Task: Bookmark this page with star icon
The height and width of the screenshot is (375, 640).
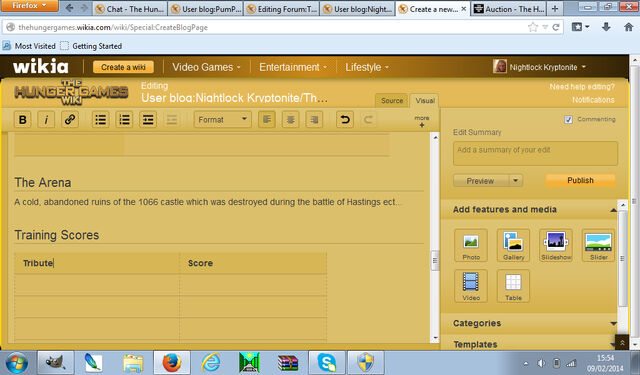Action: [533, 27]
